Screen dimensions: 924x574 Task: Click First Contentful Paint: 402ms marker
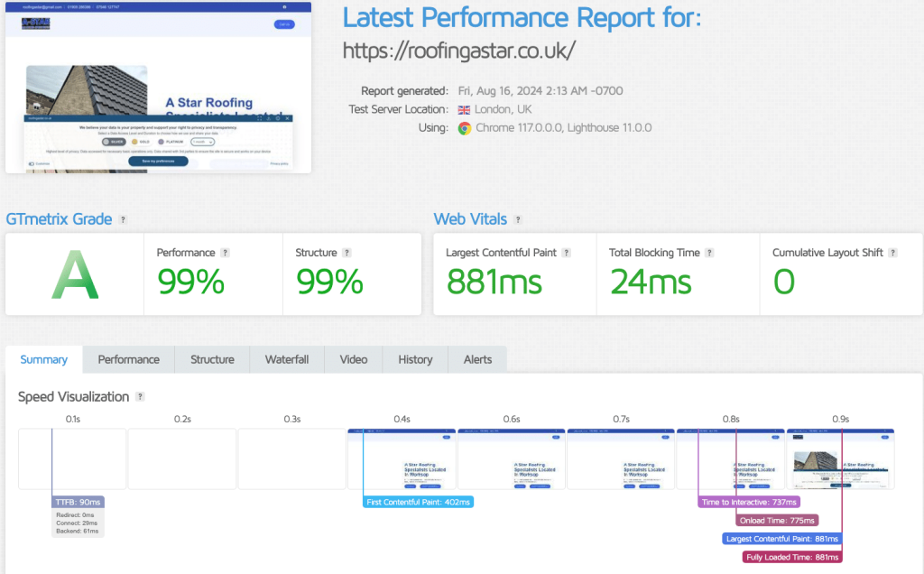tap(419, 502)
